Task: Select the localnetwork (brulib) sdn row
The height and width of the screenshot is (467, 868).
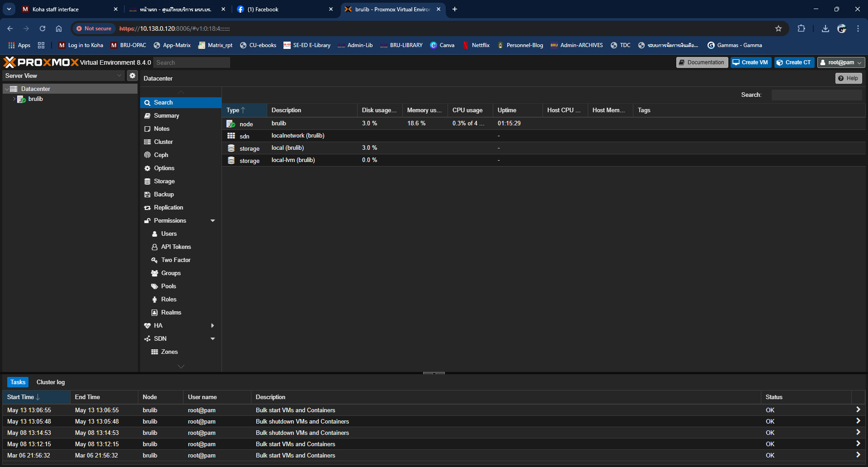Action: point(543,136)
